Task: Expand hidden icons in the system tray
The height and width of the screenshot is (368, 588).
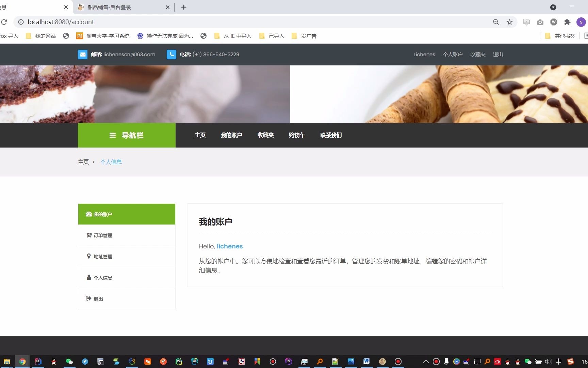Action: pos(425,362)
